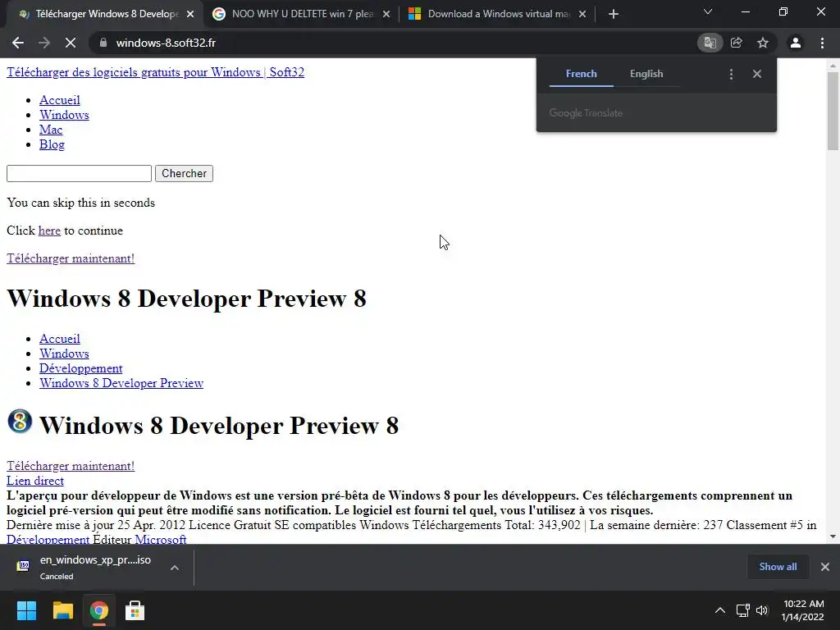Open the Développement breadcrumb link
840x630 pixels.
(81, 368)
